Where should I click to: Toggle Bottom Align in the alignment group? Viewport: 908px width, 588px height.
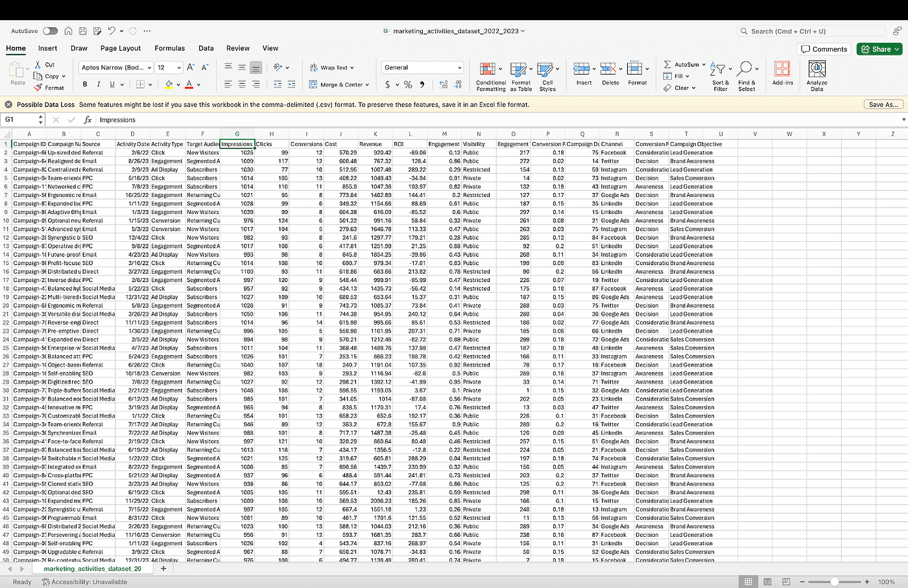click(256, 67)
